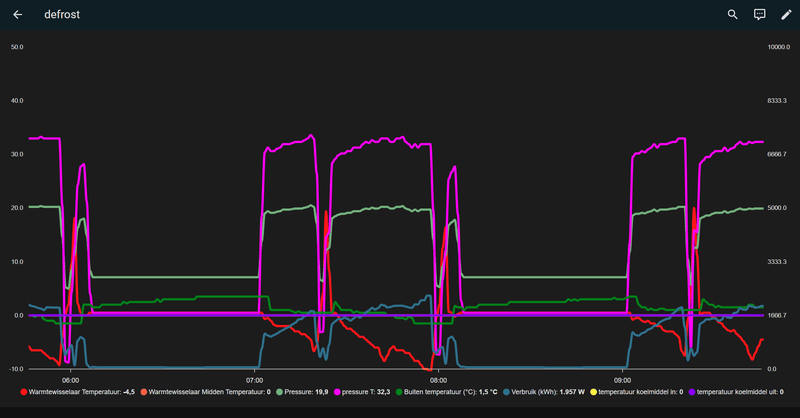Click the 07:00 time axis label
Viewport: 800px width, 418px height.
click(255, 380)
